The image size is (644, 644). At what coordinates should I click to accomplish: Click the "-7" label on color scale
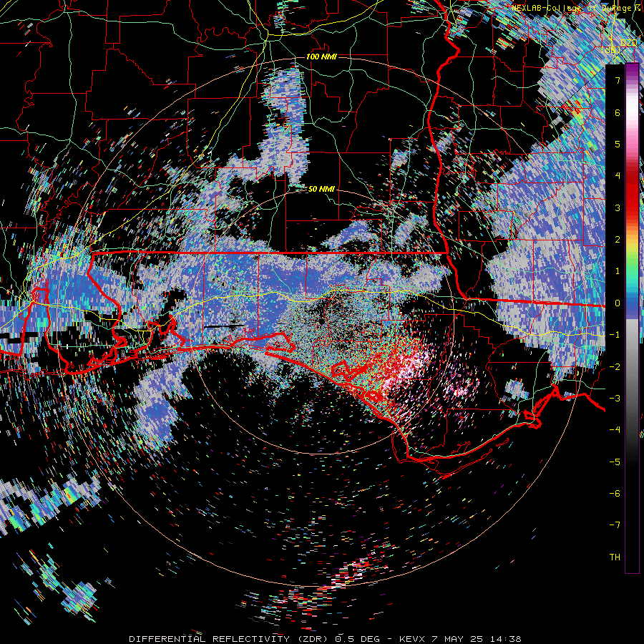[615, 525]
